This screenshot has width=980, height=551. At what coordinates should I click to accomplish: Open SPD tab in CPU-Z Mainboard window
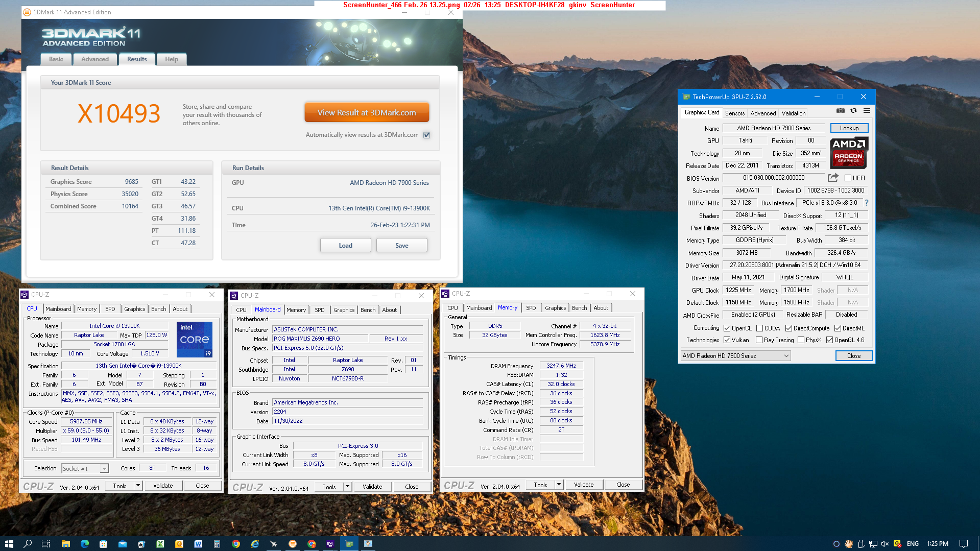tap(320, 310)
